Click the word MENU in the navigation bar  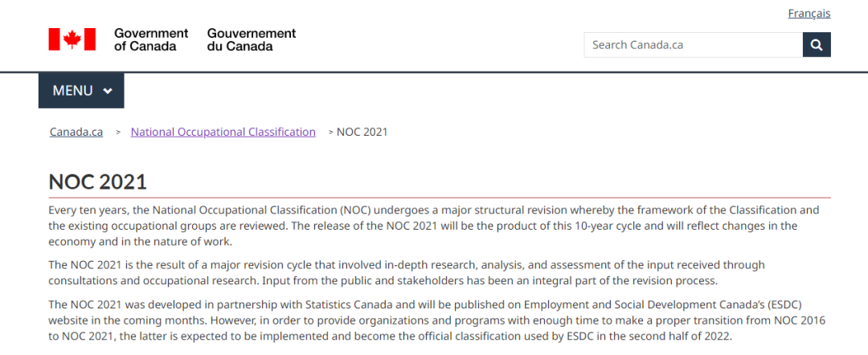tap(72, 91)
